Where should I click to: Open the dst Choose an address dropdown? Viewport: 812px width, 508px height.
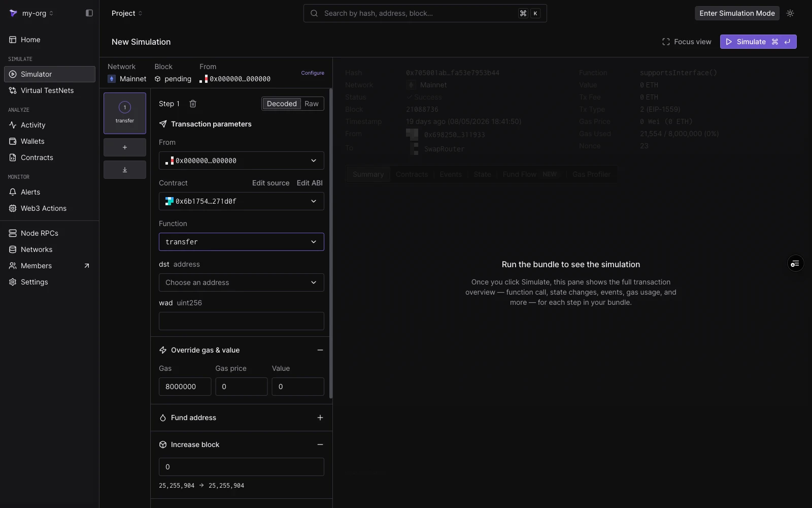tap(242, 282)
